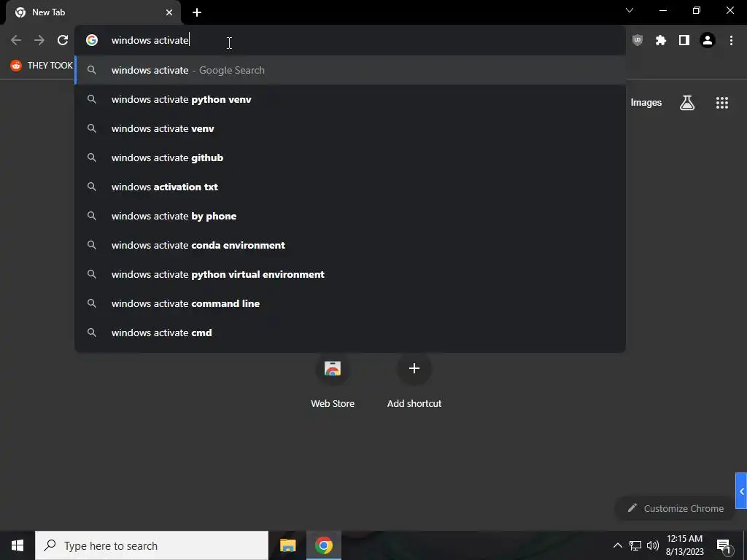
Task: Choose 'windows activate python venv' suggestion
Action: 350,99
